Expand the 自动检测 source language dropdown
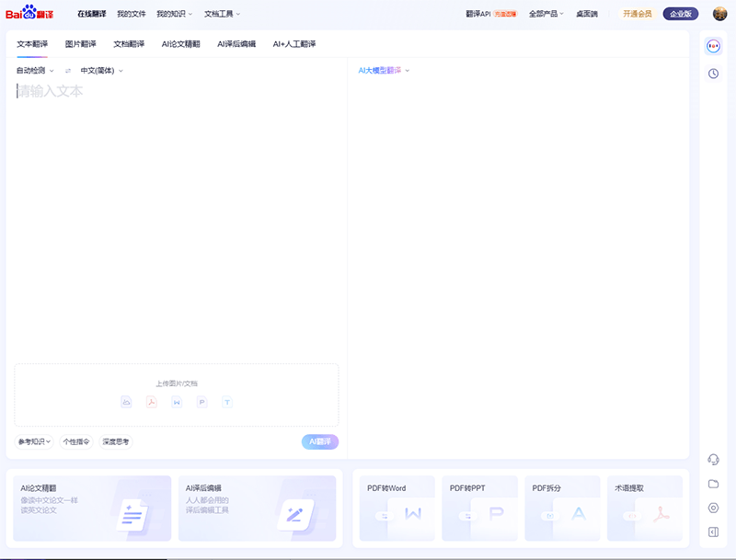This screenshot has width=736, height=560. coord(35,71)
